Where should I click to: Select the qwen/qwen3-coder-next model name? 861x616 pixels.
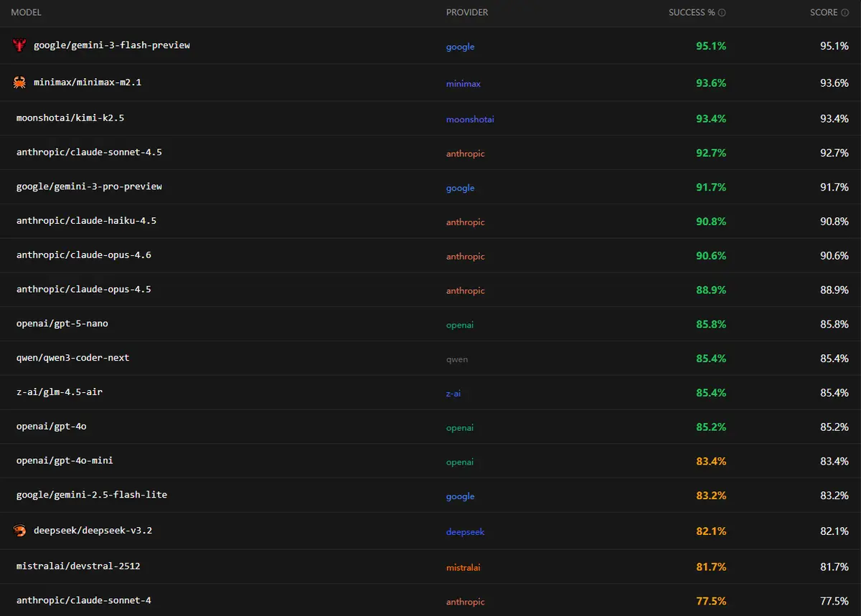(73, 358)
